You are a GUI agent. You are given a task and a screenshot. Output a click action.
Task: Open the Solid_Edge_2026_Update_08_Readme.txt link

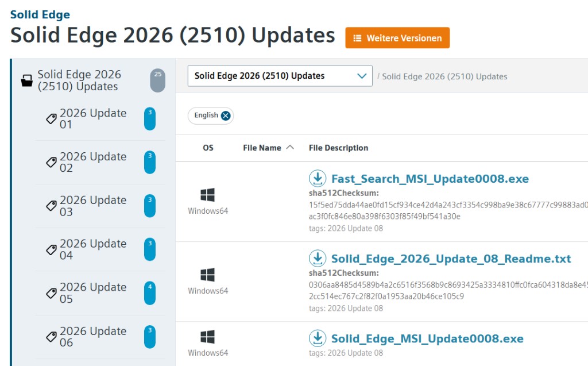coord(451,259)
